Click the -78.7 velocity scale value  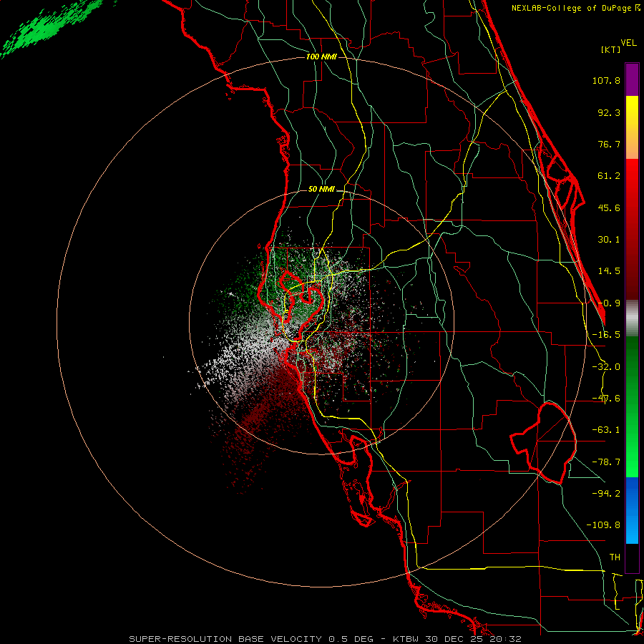click(606, 462)
